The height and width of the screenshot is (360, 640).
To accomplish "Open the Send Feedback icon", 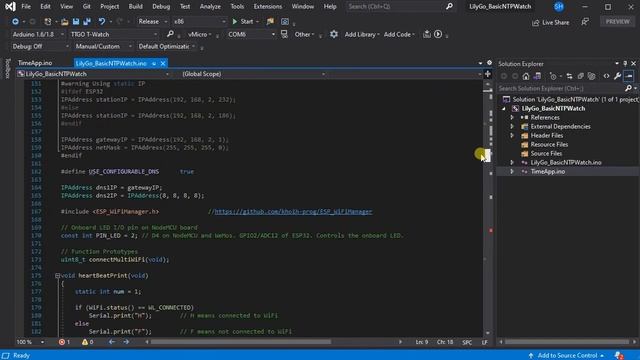I will [x=585, y=22].
